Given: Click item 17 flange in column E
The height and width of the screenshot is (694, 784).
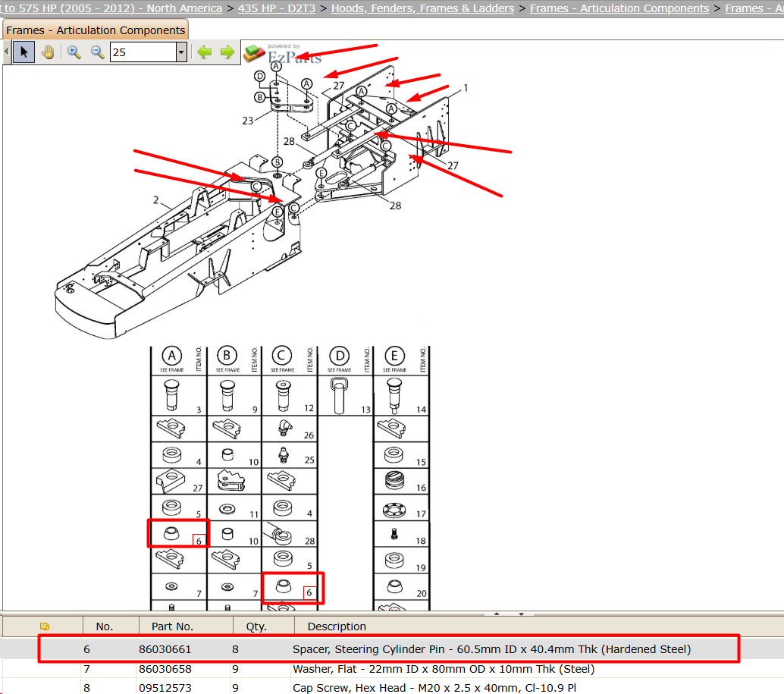Looking at the screenshot, I should [394, 510].
